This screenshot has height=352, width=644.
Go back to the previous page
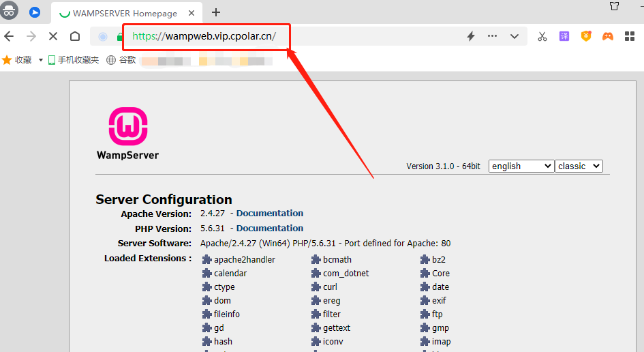pos(9,36)
